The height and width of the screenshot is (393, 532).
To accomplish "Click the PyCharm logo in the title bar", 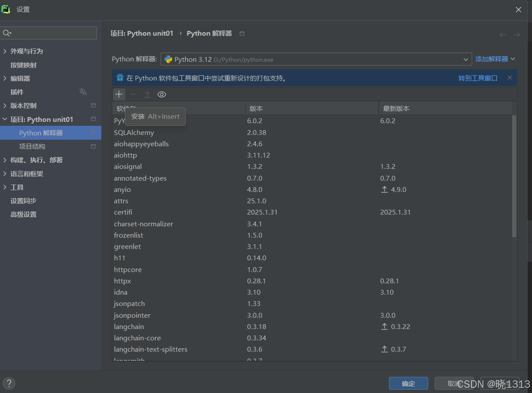I will coord(6,9).
